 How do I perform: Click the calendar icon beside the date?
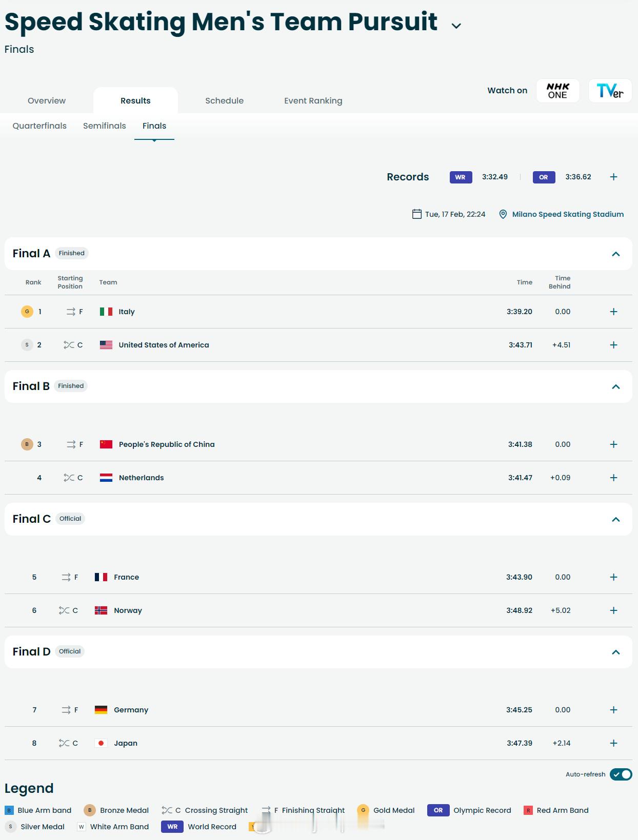417,214
